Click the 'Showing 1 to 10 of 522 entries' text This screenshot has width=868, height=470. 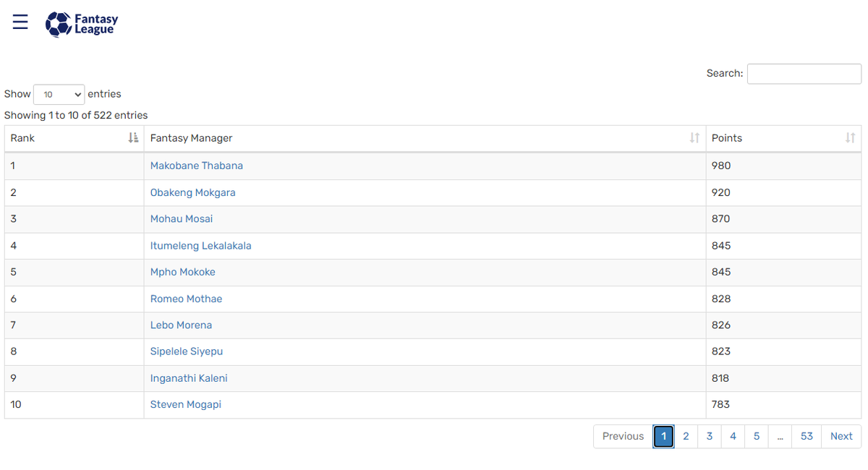76,115
